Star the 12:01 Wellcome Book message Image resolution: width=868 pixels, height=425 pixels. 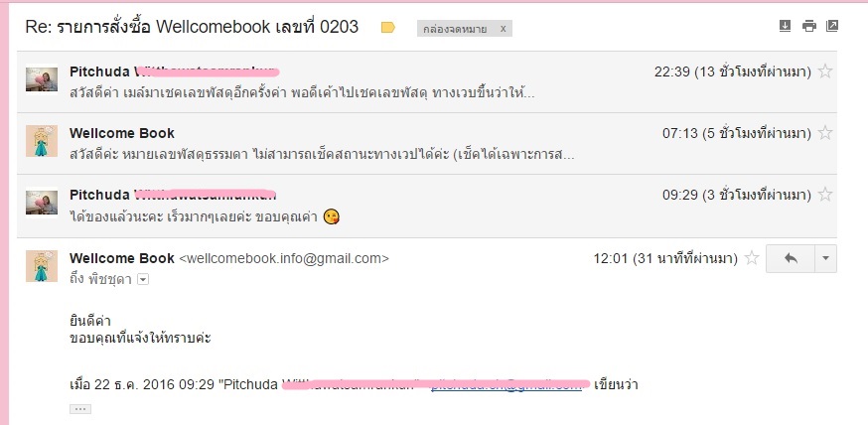tap(751, 258)
